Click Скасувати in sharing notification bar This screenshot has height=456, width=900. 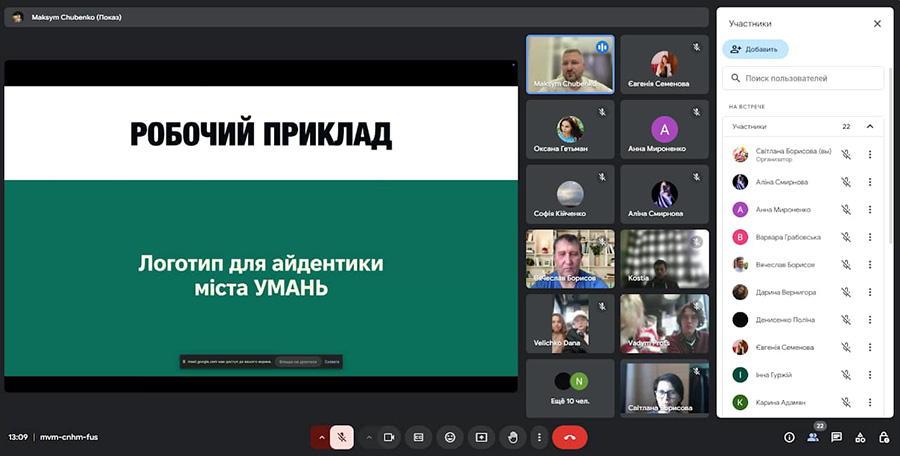[x=332, y=362]
